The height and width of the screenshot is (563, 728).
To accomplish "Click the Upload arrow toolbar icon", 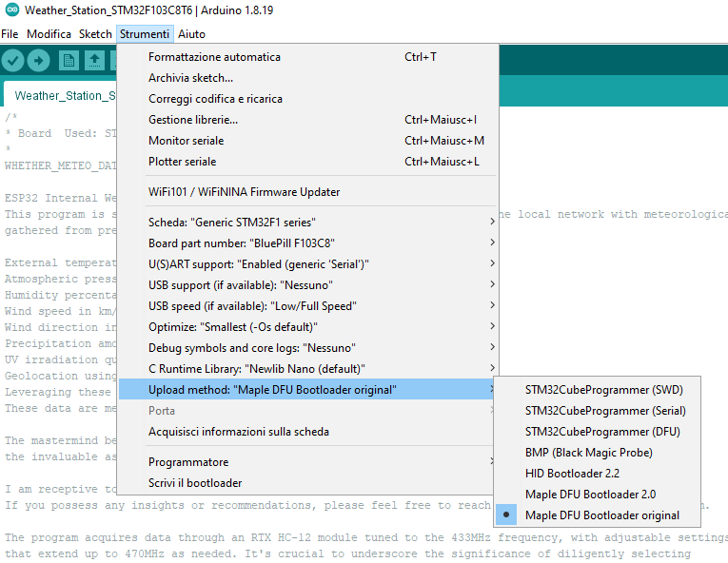I will click(38, 60).
